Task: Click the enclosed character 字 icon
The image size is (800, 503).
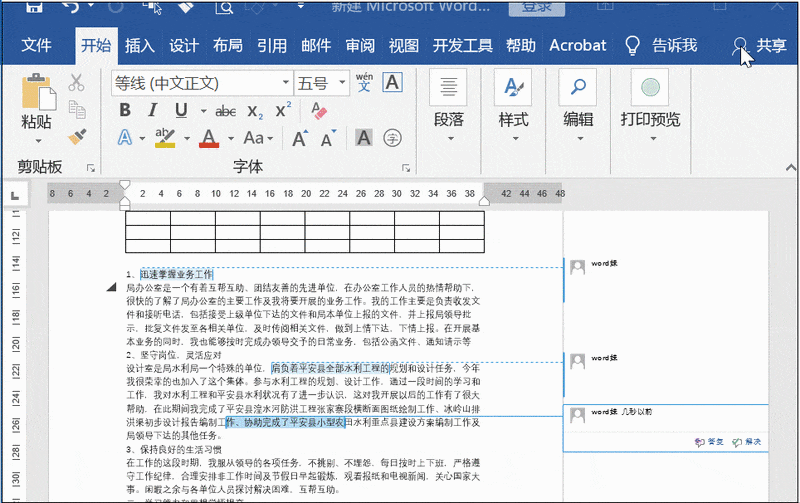Action: [x=393, y=138]
